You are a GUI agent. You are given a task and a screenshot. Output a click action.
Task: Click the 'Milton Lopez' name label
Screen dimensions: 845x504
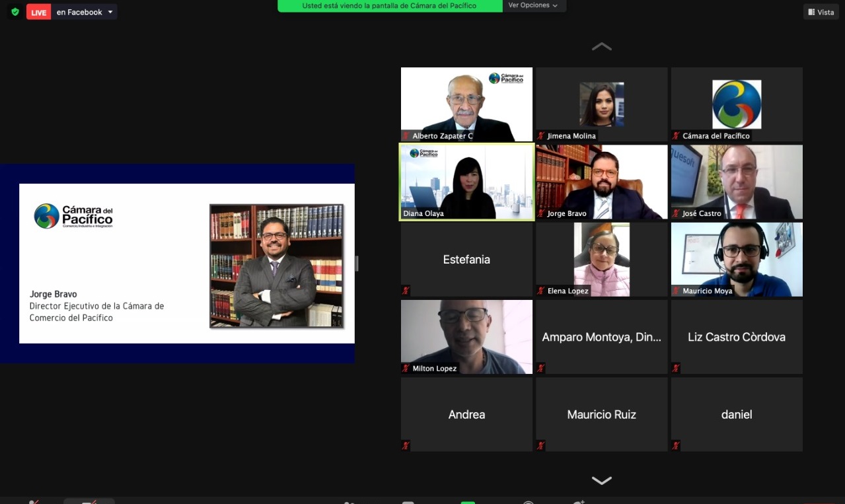tap(435, 368)
